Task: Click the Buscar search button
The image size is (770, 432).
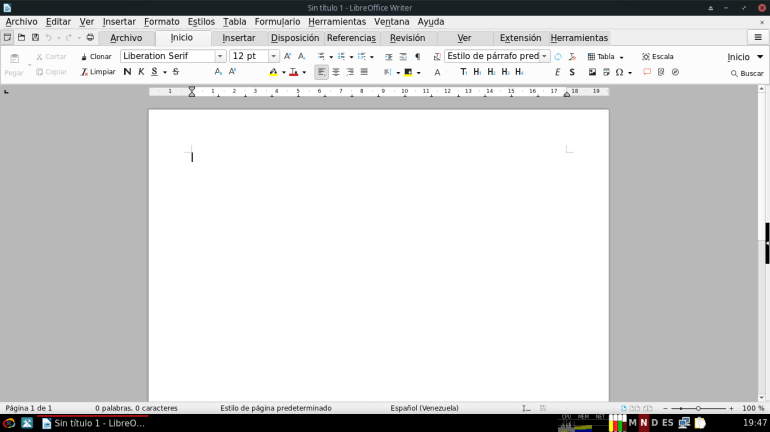Action: tap(746, 73)
